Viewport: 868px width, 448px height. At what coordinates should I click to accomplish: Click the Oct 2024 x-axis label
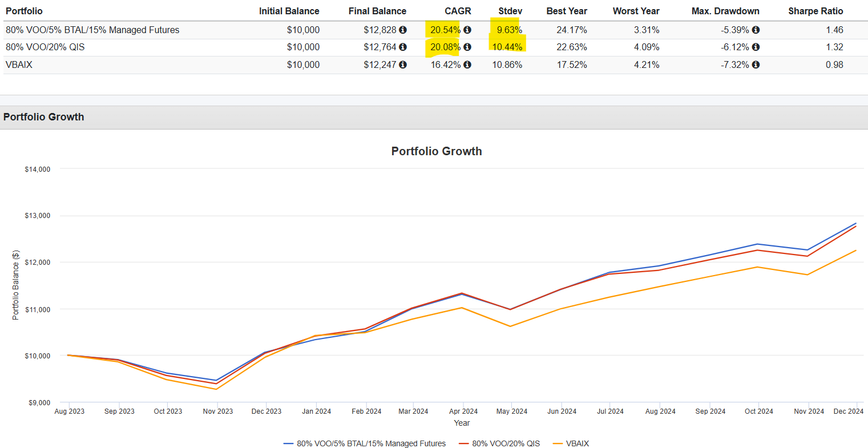pyautogui.click(x=758, y=411)
